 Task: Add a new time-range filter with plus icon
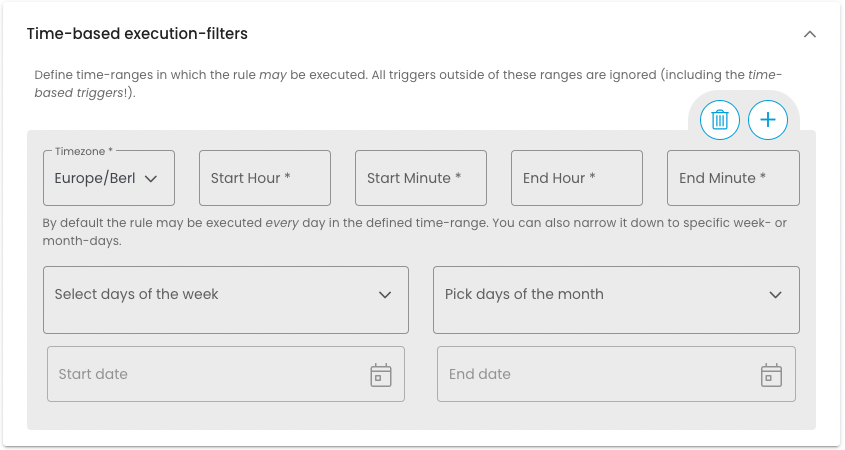click(768, 121)
